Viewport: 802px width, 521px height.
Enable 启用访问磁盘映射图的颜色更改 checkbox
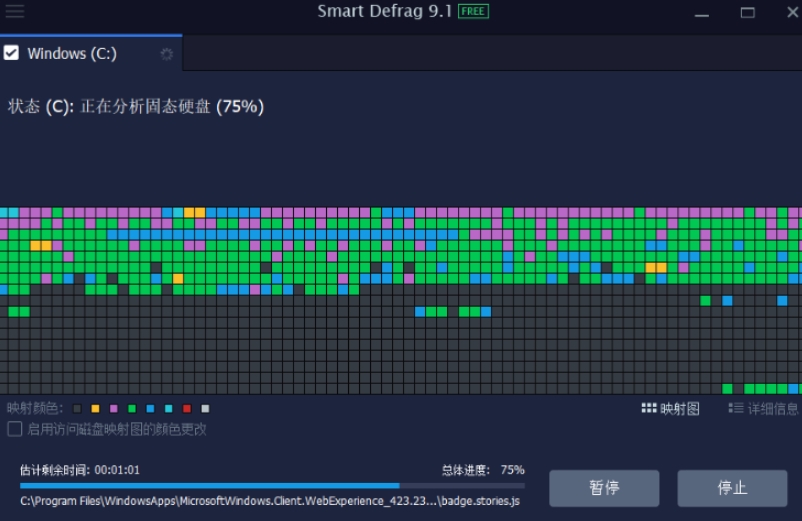(15, 429)
